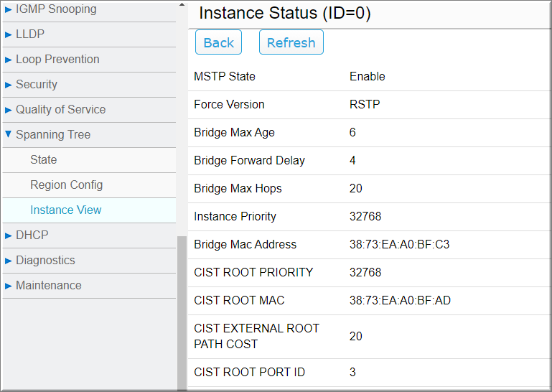
Task: Expand the IGMP Snooping arrow
Action: tap(8, 9)
